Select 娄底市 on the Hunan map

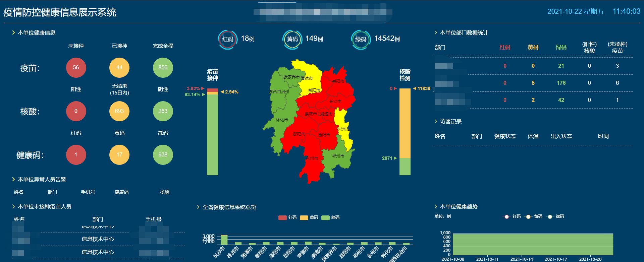click(x=311, y=114)
